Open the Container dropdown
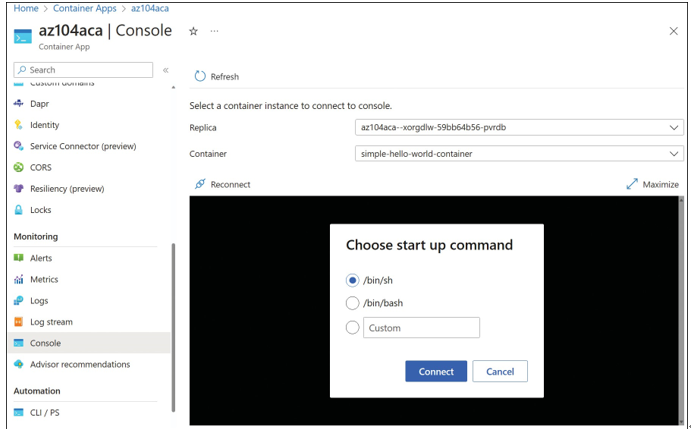 coord(519,154)
